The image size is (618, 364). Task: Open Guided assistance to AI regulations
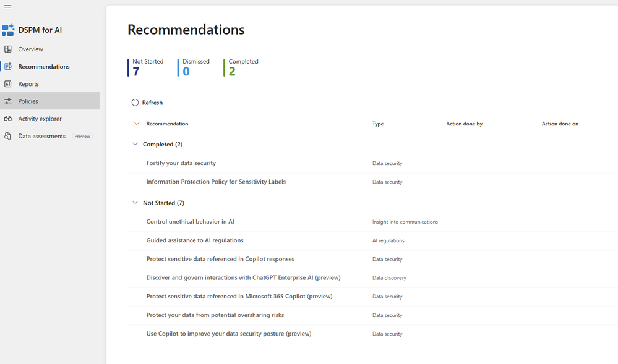coord(195,240)
